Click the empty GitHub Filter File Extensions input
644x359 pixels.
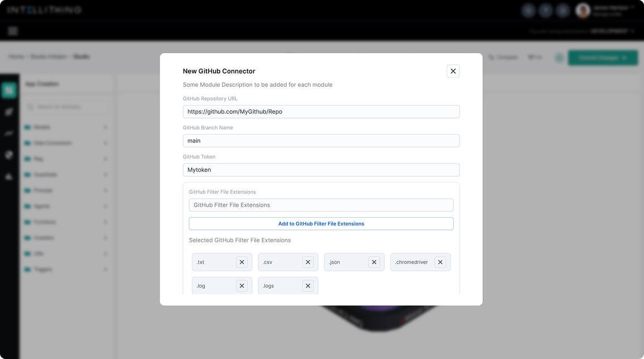(x=321, y=205)
